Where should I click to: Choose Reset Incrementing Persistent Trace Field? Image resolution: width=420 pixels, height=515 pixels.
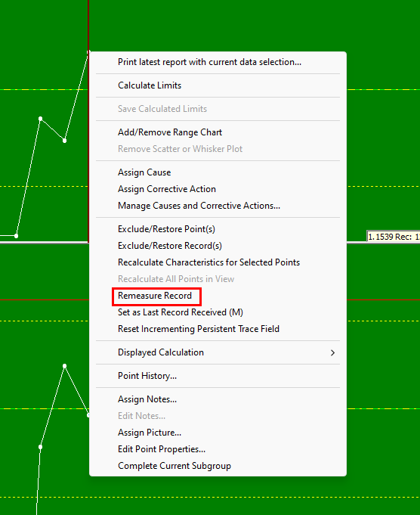tap(218, 329)
